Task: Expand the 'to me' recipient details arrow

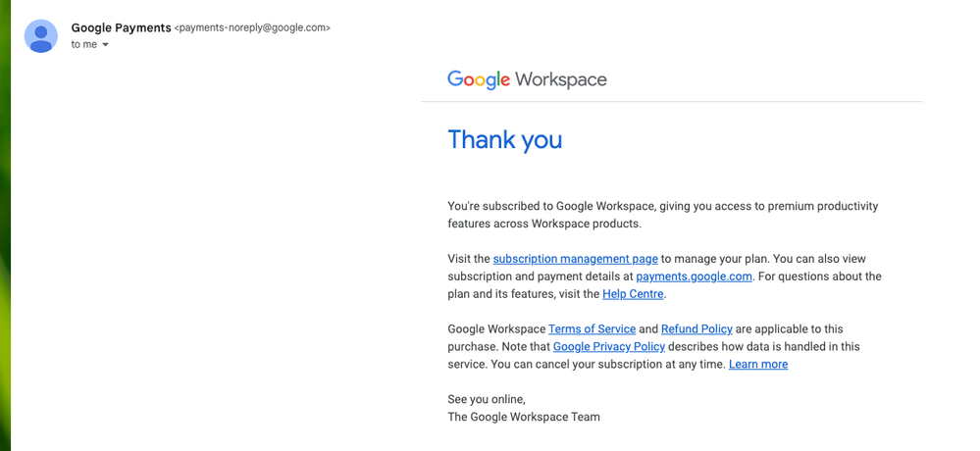Action: (x=105, y=45)
